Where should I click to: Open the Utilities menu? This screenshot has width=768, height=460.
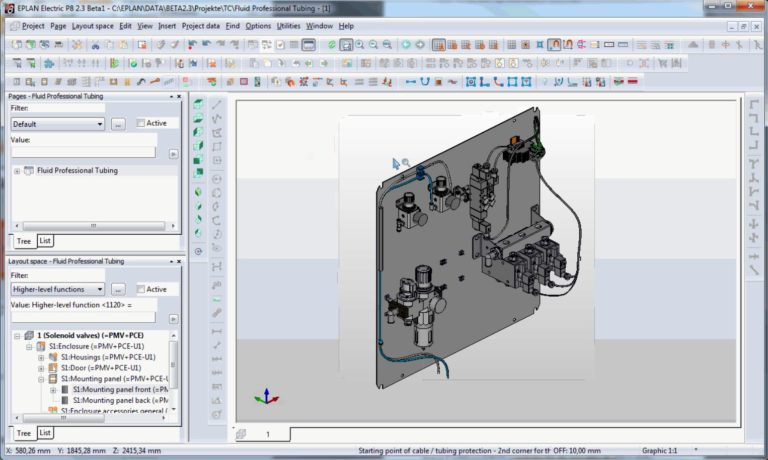point(288,25)
